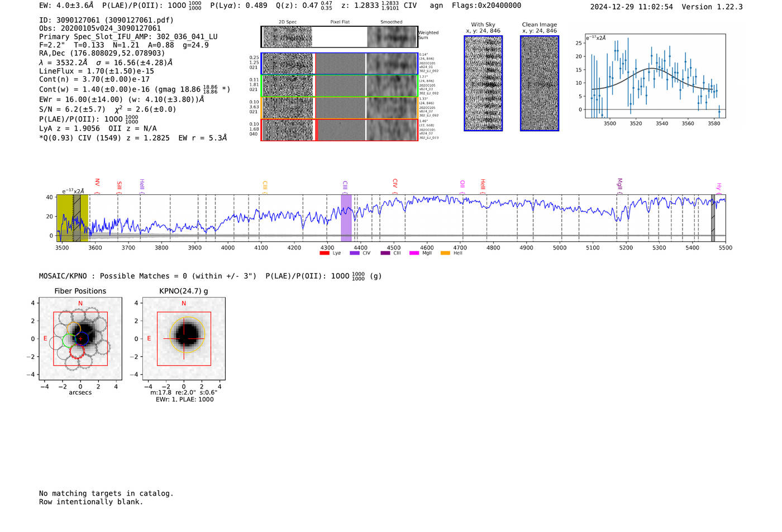Click the Smoothed column header
This screenshot has height=532, width=782.
click(392, 22)
